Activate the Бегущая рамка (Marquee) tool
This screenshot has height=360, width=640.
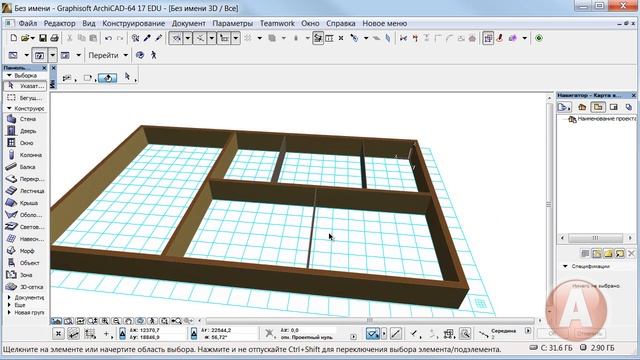pyautogui.click(x=24, y=98)
